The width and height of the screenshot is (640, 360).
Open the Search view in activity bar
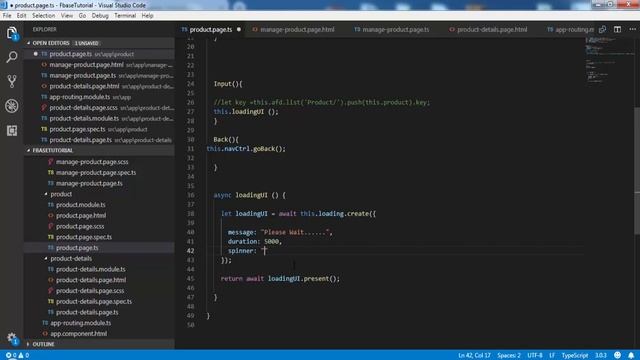[12, 57]
